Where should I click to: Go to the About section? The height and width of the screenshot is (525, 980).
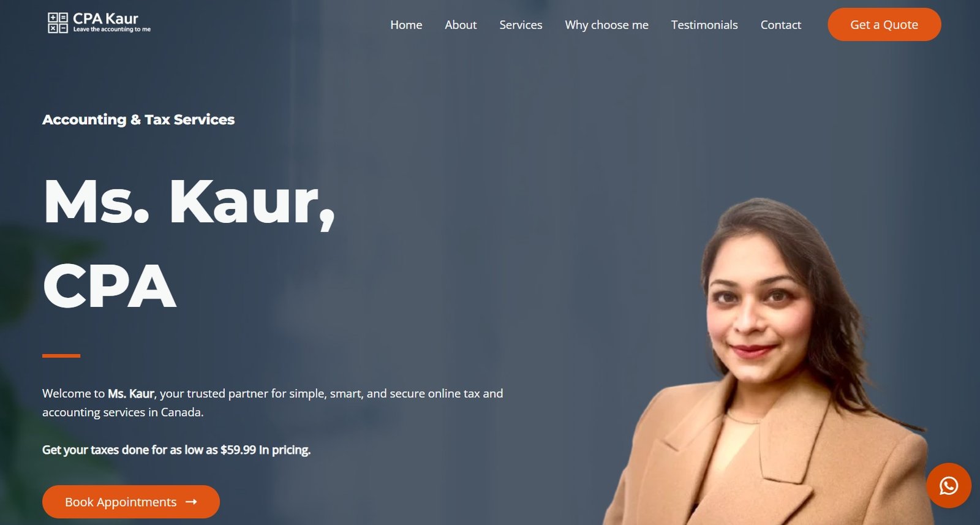point(461,25)
